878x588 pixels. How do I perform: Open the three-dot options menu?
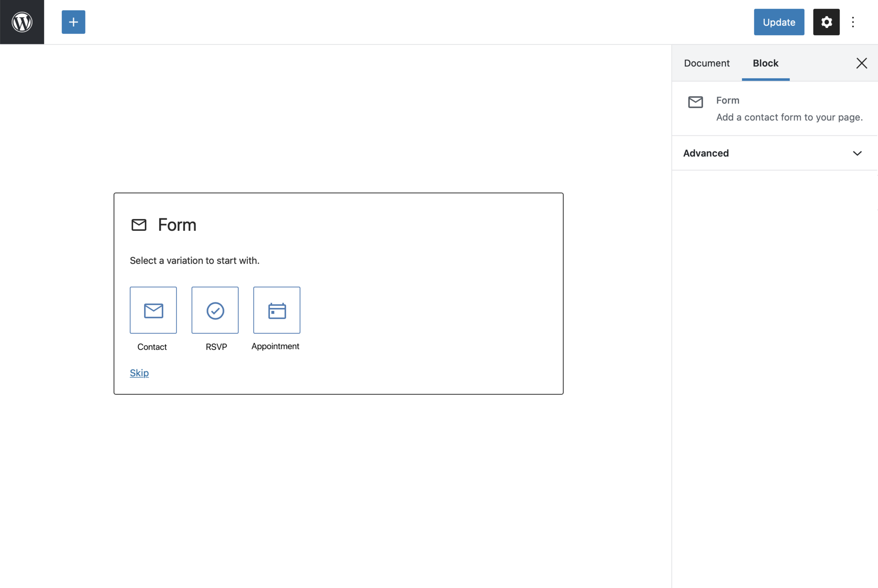(x=853, y=22)
